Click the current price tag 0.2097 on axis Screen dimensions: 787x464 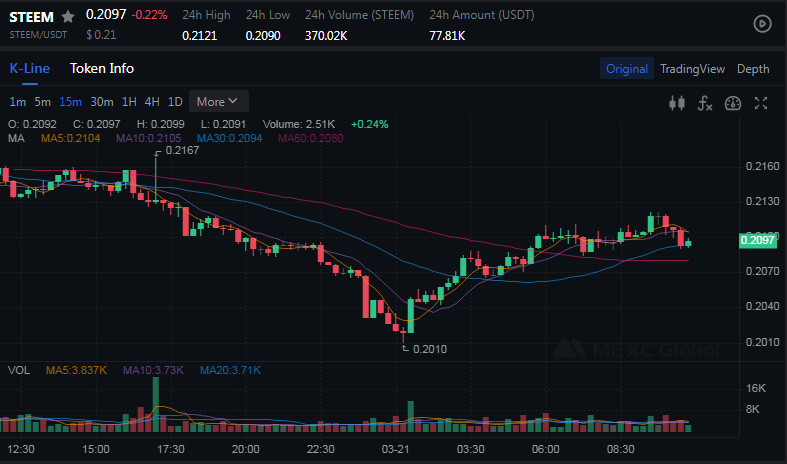[x=756, y=240]
